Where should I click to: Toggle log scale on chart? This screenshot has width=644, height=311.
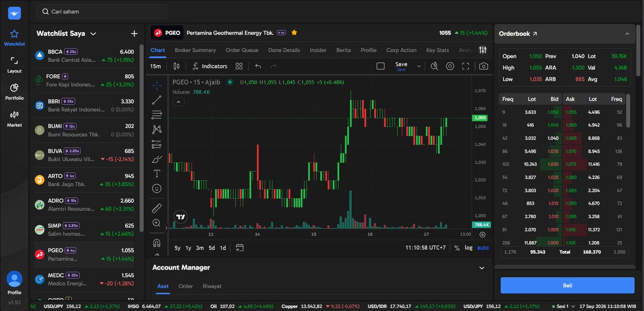(x=469, y=248)
